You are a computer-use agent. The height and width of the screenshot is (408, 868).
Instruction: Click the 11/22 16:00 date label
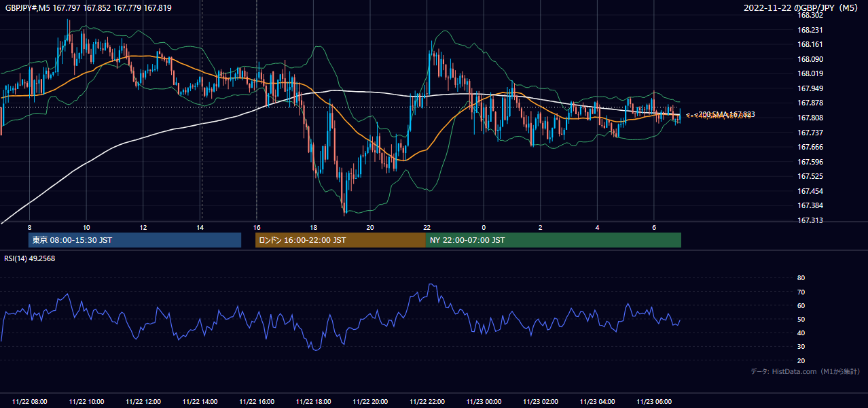coord(257,402)
